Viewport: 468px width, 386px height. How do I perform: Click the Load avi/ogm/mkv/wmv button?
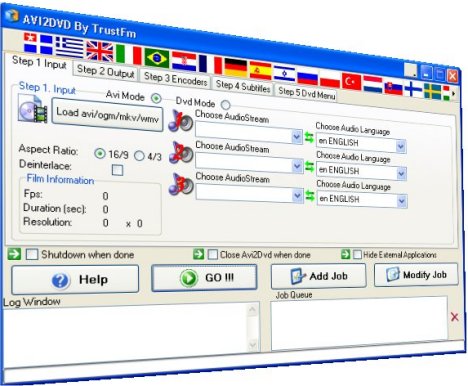107,115
